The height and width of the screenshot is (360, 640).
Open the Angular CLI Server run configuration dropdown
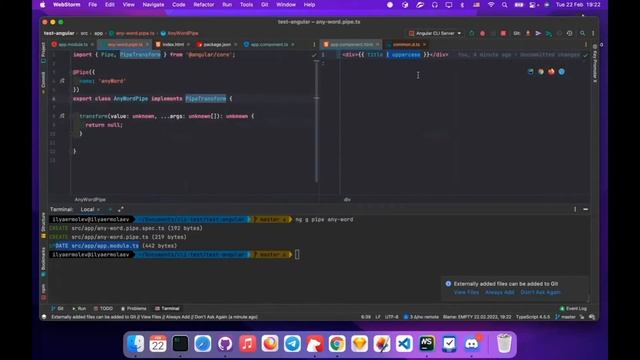435,33
